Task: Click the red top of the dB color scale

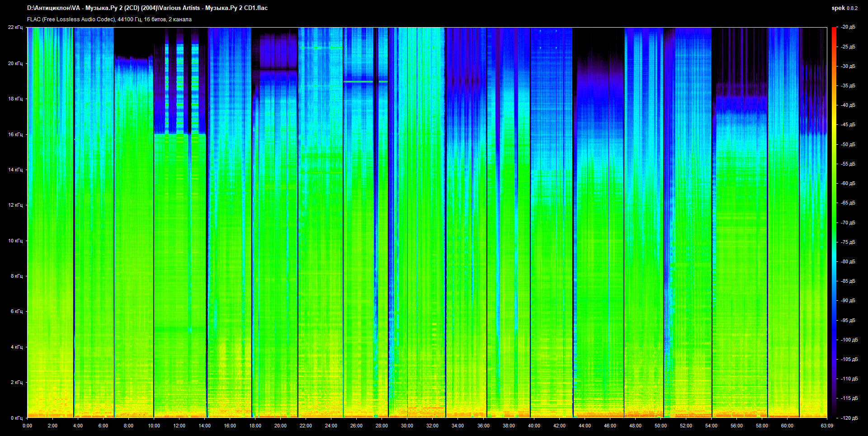Action: click(x=834, y=30)
